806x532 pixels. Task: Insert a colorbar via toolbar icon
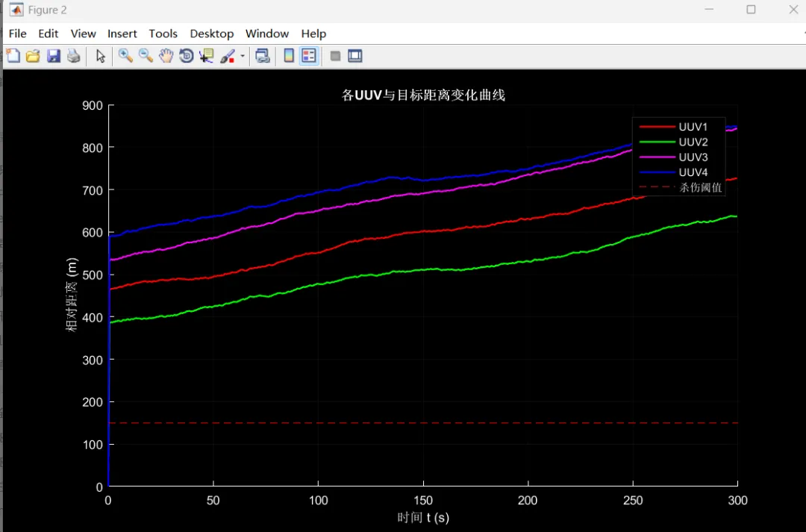click(289, 55)
